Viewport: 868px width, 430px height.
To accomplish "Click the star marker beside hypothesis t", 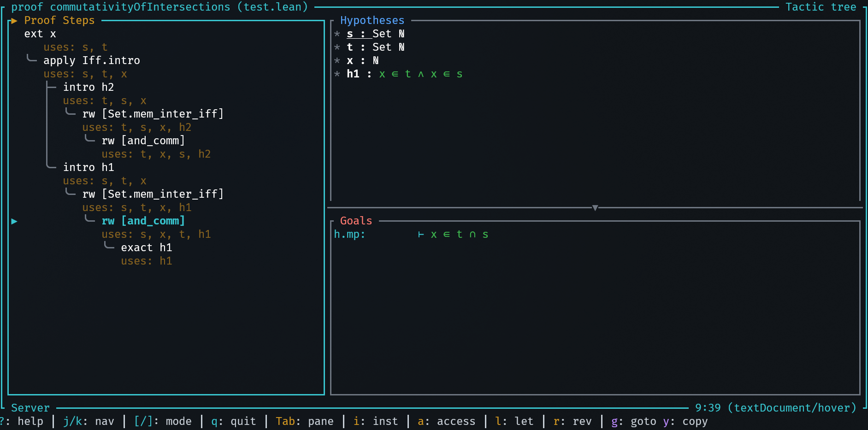I will pyautogui.click(x=337, y=47).
